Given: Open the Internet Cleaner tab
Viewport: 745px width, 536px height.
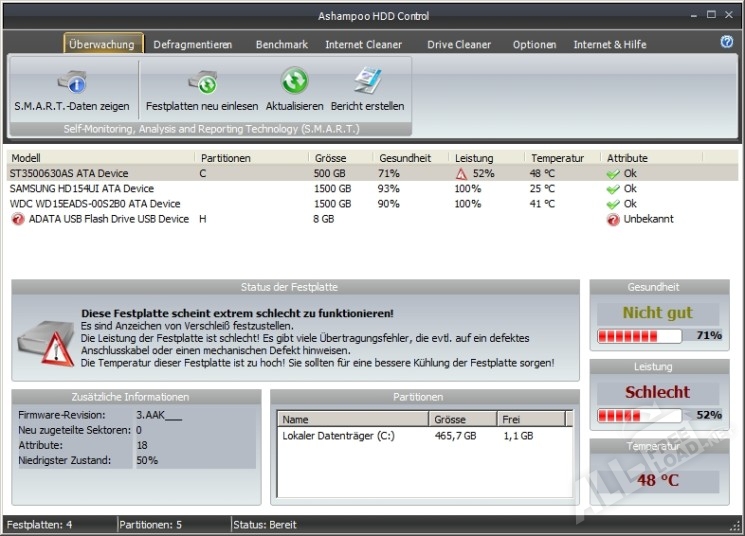Looking at the screenshot, I should click(x=363, y=44).
